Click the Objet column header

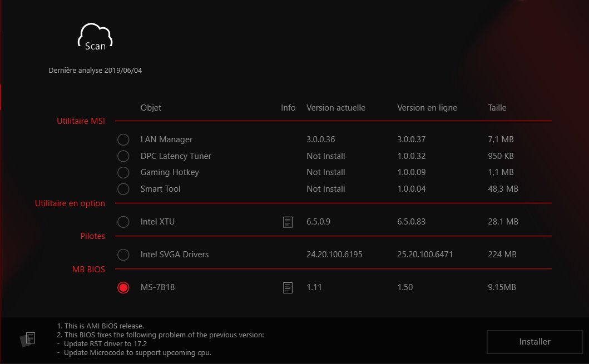[x=151, y=108]
